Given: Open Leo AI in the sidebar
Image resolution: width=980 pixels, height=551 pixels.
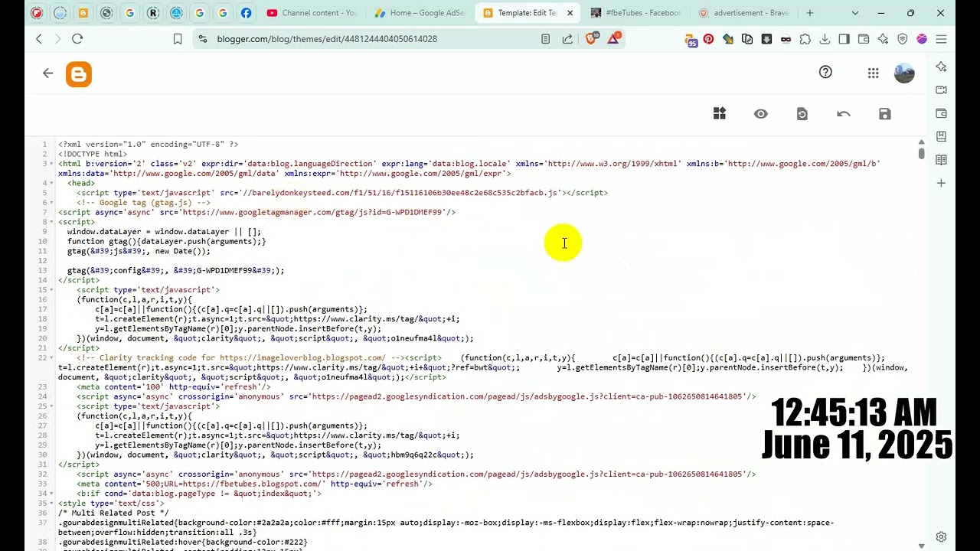Looking at the screenshot, I should pos(941,67).
